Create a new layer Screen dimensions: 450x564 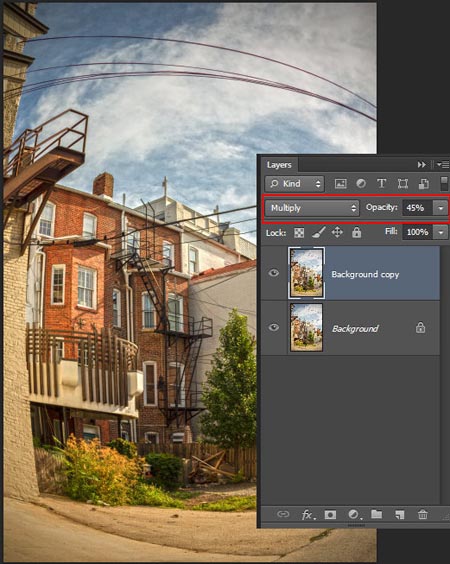click(400, 515)
